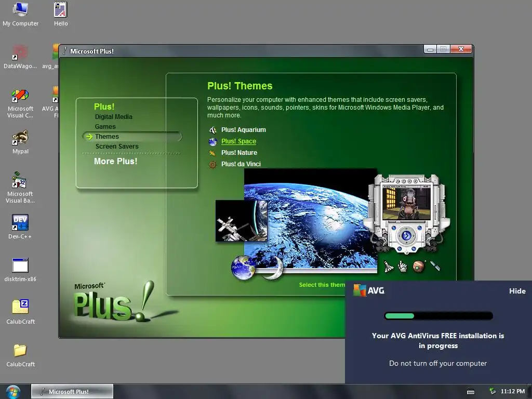Click the Media Player skin preview

click(406, 214)
